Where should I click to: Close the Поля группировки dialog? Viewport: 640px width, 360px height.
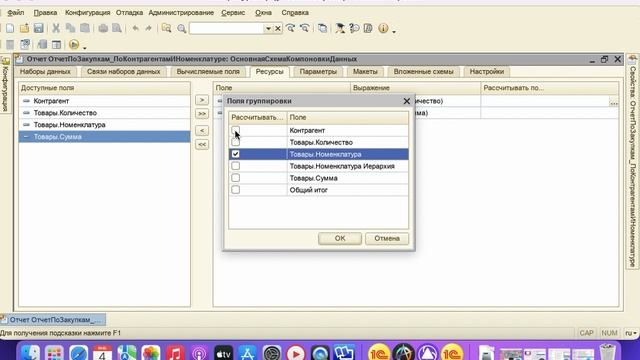pyautogui.click(x=407, y=101)
